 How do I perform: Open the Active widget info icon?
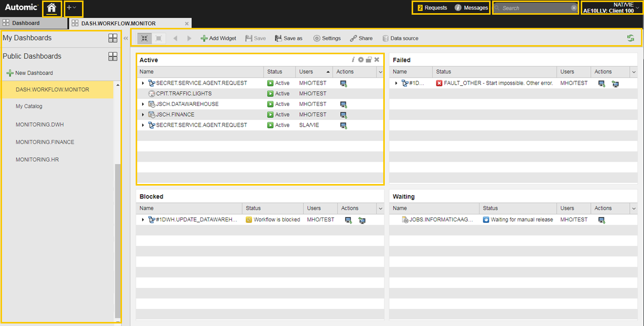pyautogui.click(x=353, y=60)
